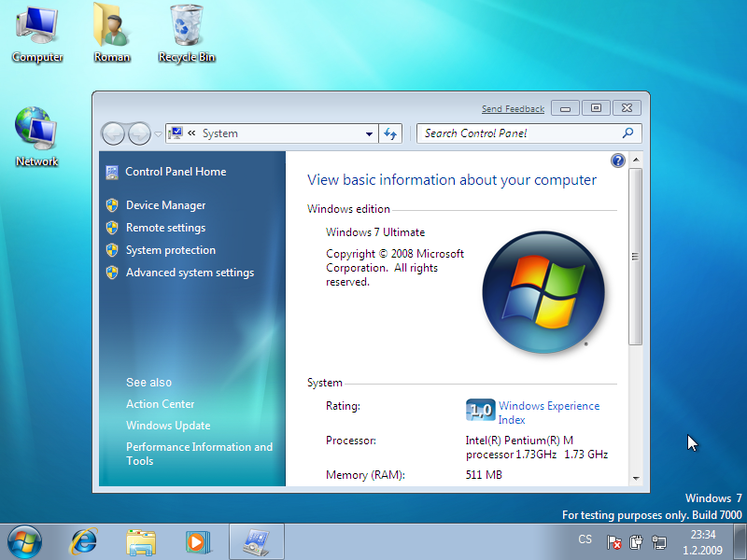Image resolution: width=747 pixels, height=560 pixels.
Task: Click the double chevron in address bar
Action: (191, 133)
